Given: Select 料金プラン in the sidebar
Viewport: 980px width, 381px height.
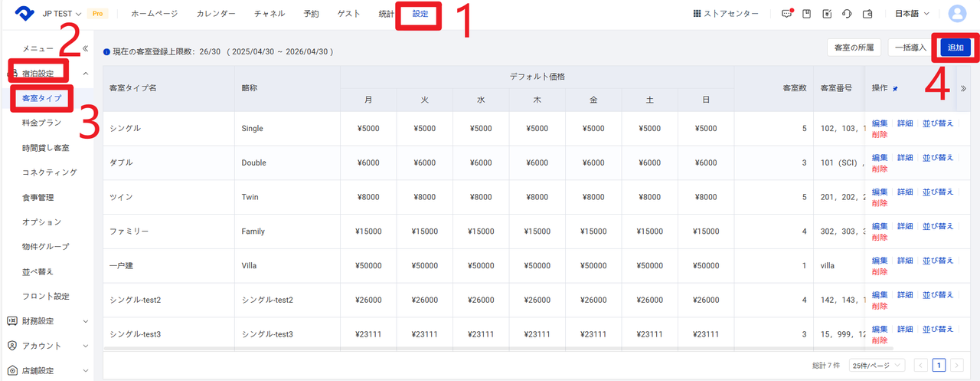Looking at the screenshot, I should coord(42,123).
